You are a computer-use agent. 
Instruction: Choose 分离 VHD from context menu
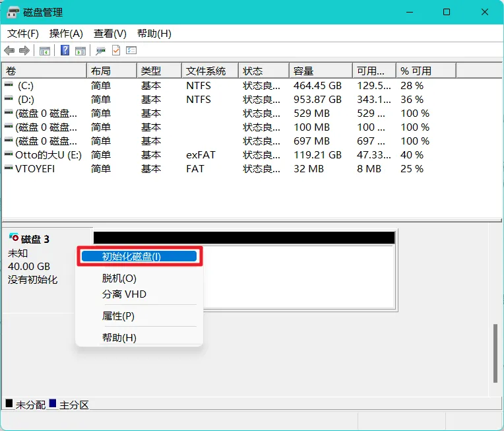(x=124, y=294)
